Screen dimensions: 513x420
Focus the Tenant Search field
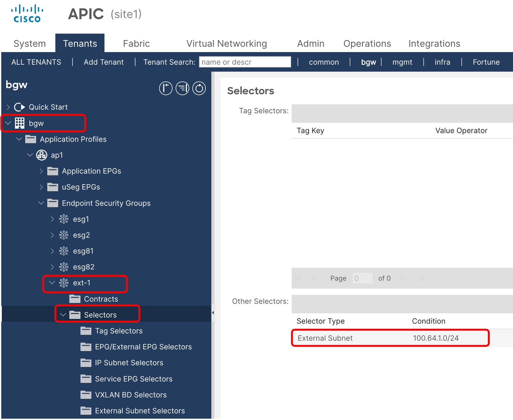click(x=245, y=62)
